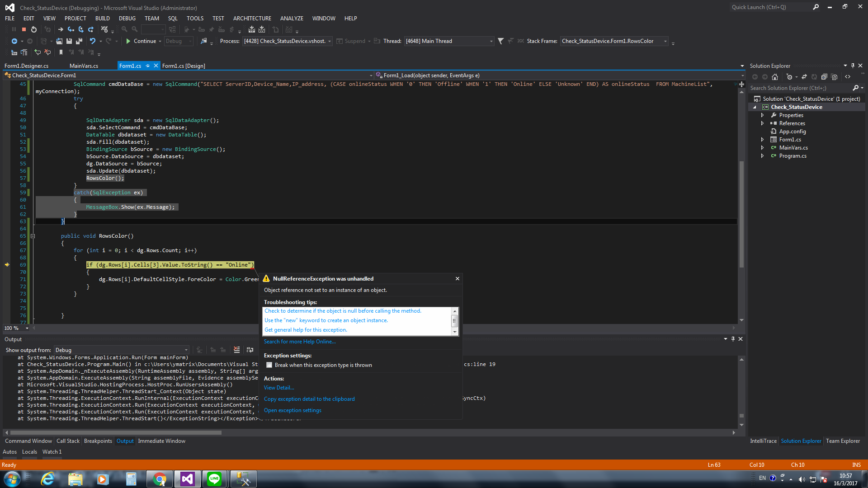
Task: Close the NullReferenceException popup
Action: tap(458, 279)
